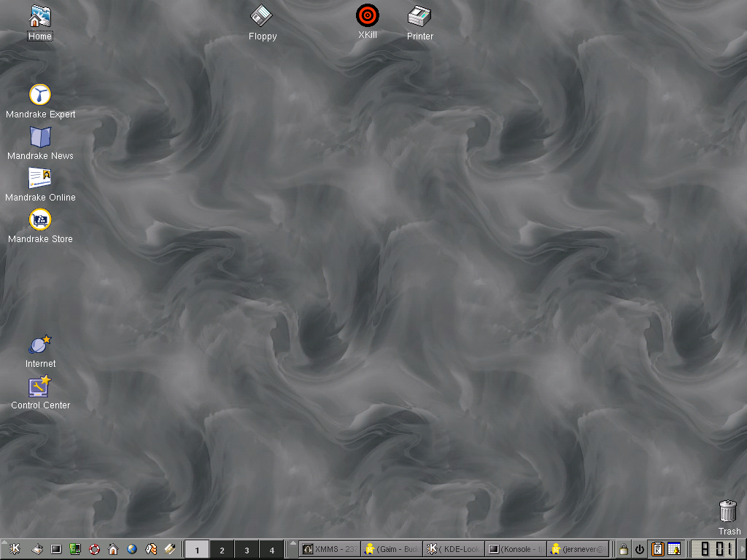The image size is (747, 560).
Task: Open the green control center panel icon
Action: click(x=75, y=550)
